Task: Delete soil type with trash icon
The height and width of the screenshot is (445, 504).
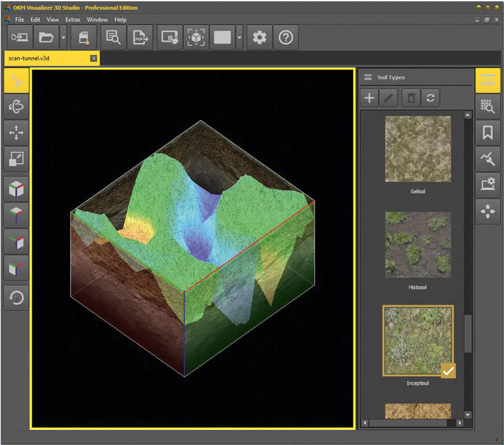Action: pos(411,97)
